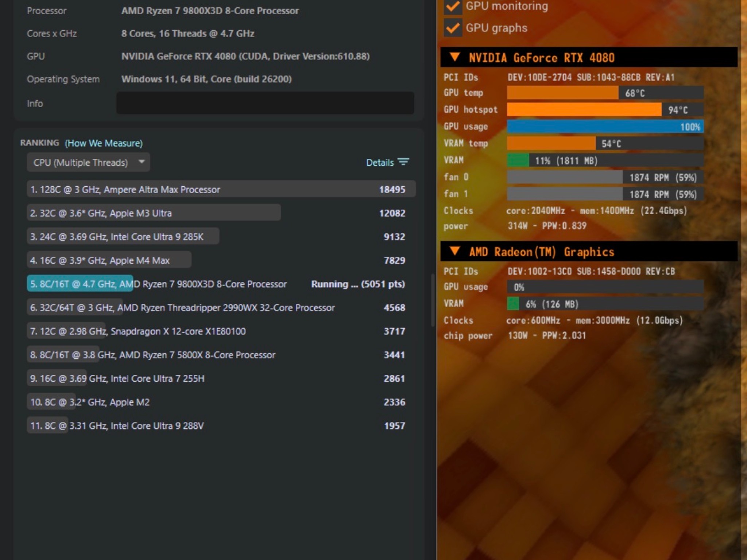747x560 pixels.
Task: Click the NVIDIA power value 314W
Action: pyautogui.click(x=547, y=226)
